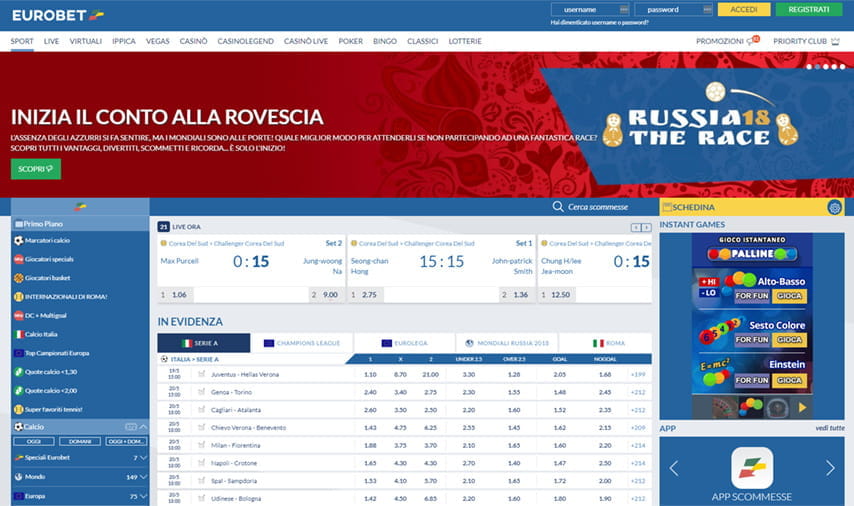Open the Promozioni notifications icon
This screenshot has height=506, width=854.
point(753,41)
